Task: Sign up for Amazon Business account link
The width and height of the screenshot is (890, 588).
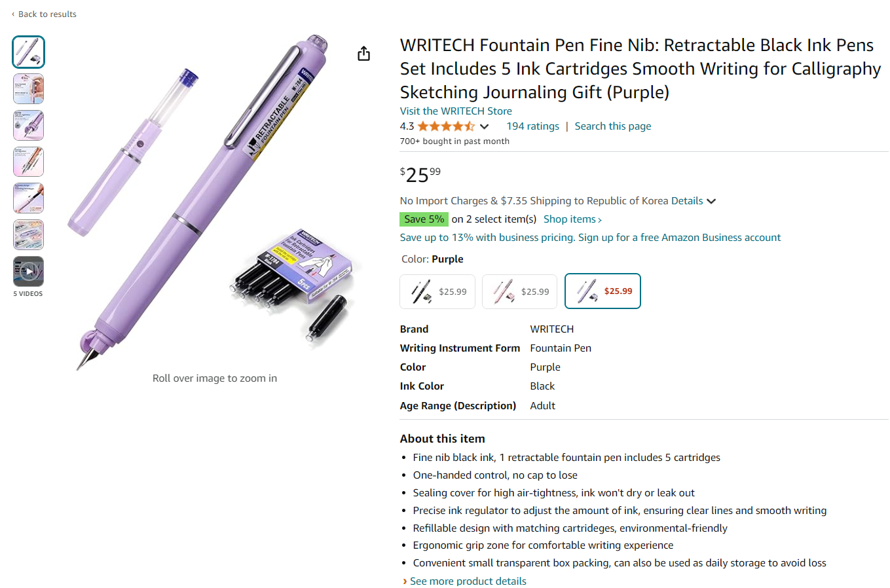Action: pyautogui.click(x=679, y=238)
